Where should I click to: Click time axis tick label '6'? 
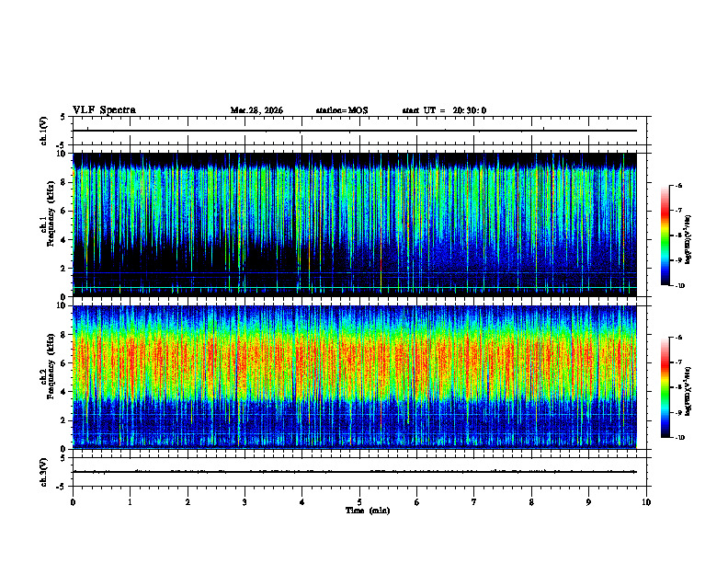[417, 502]
